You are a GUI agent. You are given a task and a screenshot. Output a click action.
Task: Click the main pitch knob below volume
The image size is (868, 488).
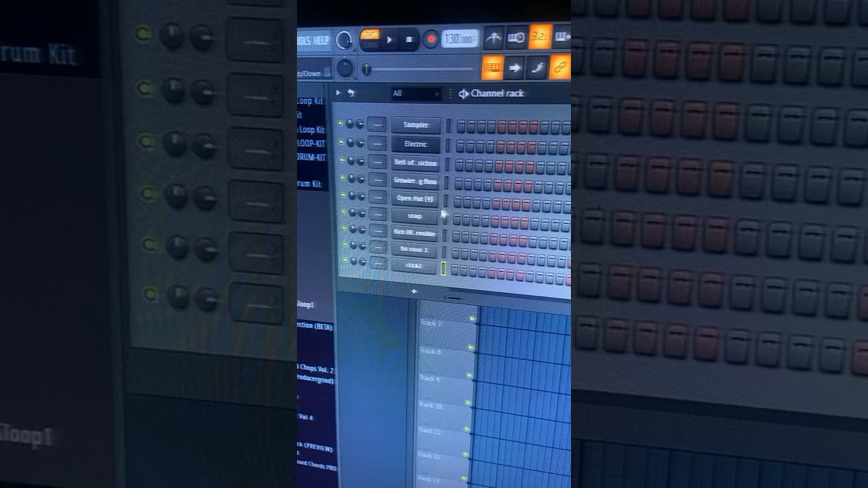[345, 68]
